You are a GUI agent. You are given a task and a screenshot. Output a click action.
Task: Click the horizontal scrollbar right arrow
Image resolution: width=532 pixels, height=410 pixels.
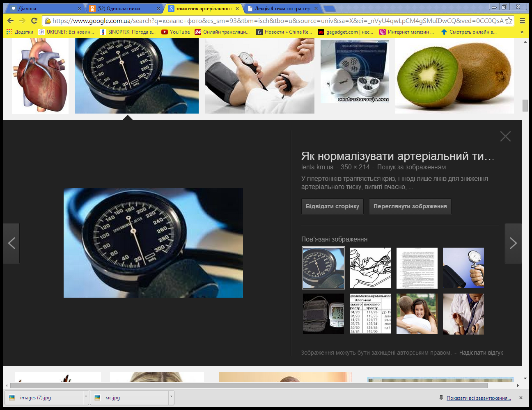click(518, 385)
